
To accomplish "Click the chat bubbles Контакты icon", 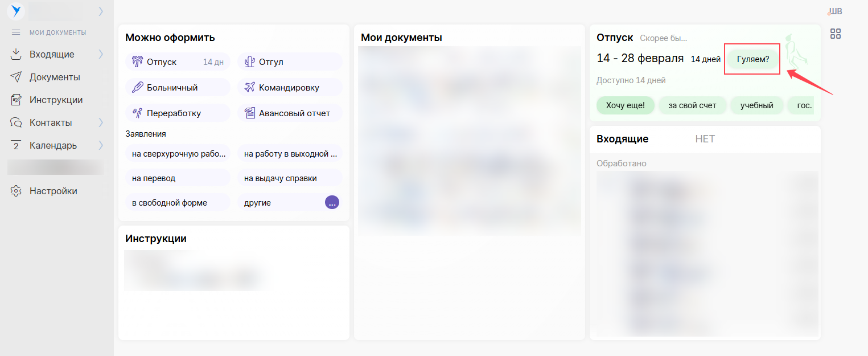I will [16, 122].
